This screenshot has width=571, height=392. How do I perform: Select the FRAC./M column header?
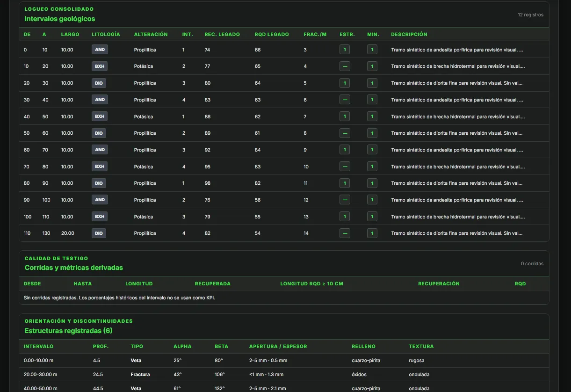(315, 35)
